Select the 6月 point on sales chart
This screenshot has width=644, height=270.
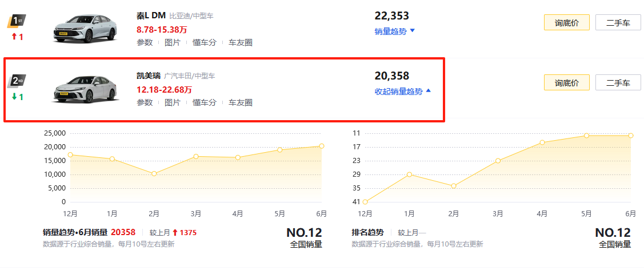(322, 146)
